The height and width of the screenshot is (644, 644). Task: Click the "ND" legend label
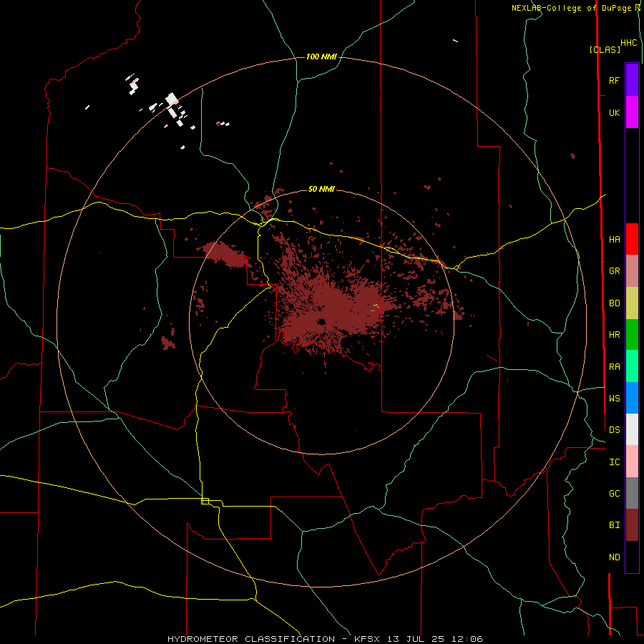614,557
